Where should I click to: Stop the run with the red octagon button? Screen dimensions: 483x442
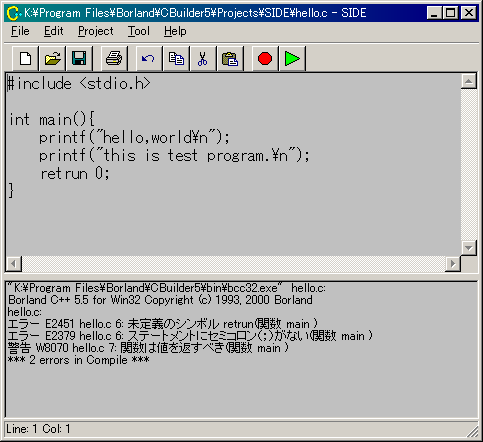click(265, 59)
